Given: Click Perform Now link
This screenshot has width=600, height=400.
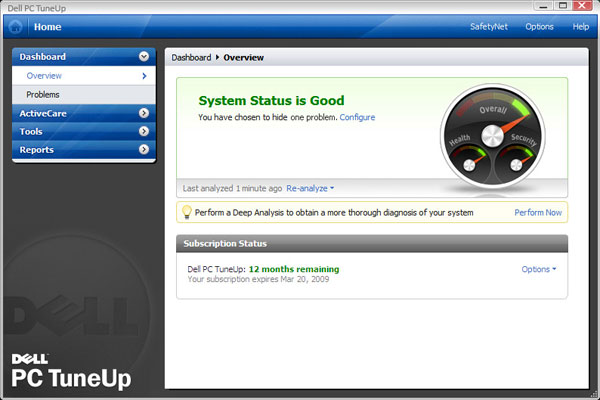Looking at the screenshot, I should (538, 212).
